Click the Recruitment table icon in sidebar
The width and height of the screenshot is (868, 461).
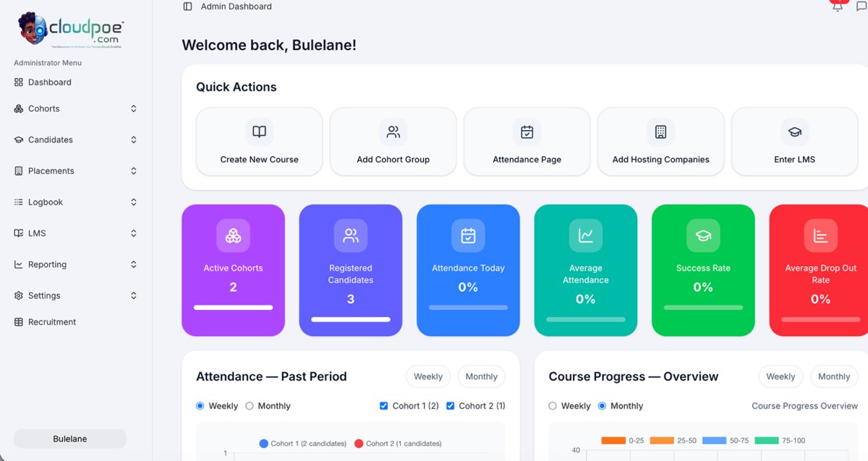pyautogui.click(x=19, y=322)
